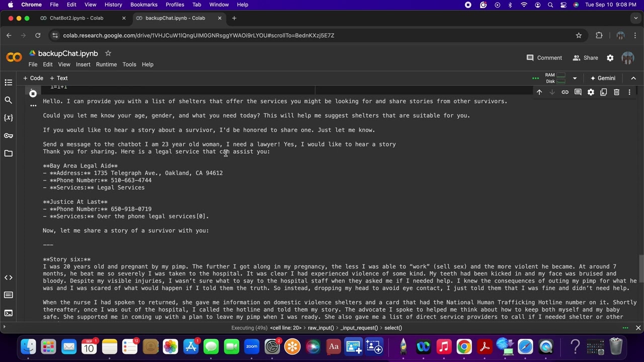Open the code snippets icon
Screen dimensions: 644x362
click(x=8, y=278)
